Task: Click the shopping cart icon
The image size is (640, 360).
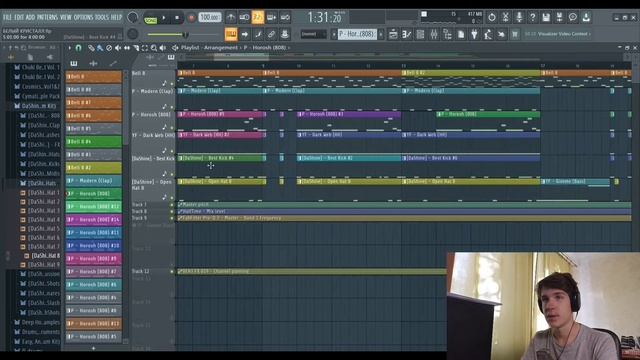Action: [515, 34]
